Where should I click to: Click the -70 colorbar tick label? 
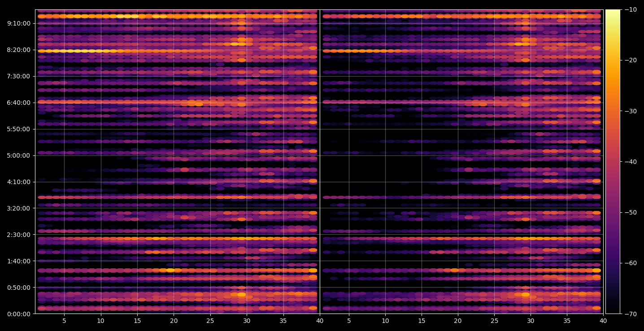(x=631, y=314)
